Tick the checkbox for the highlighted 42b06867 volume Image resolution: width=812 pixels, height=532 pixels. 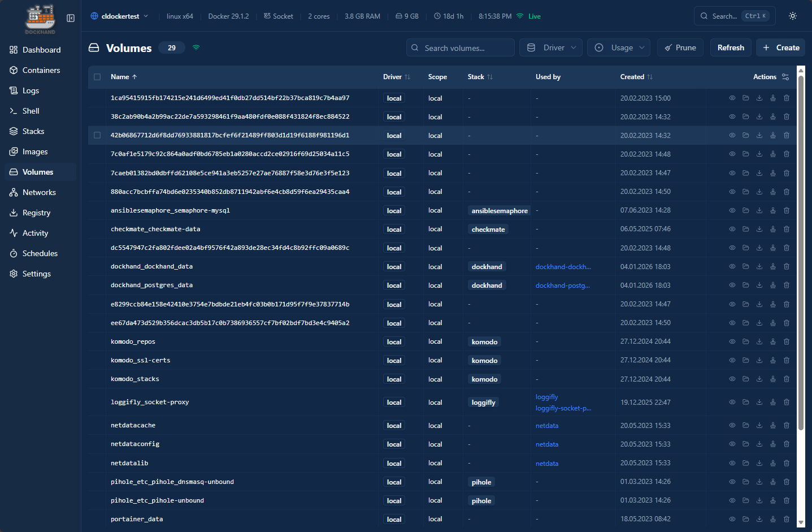pos(97,135)
